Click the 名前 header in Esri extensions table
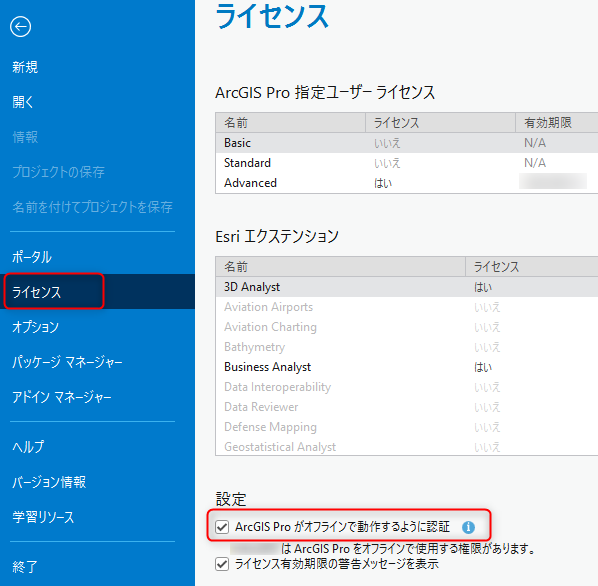The image size is (598, 586). pyautogui.click(x=341, y=267)
